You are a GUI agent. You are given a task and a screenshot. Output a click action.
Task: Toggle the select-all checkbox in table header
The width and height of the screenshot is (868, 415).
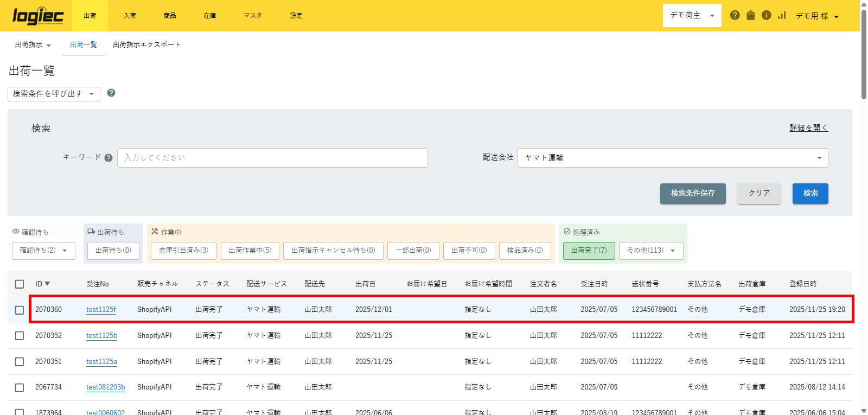[20, 284]
